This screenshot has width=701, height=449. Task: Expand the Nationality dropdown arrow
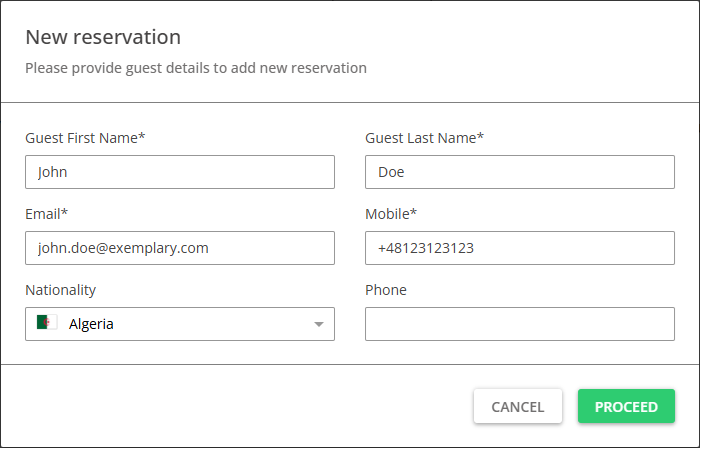318,324
